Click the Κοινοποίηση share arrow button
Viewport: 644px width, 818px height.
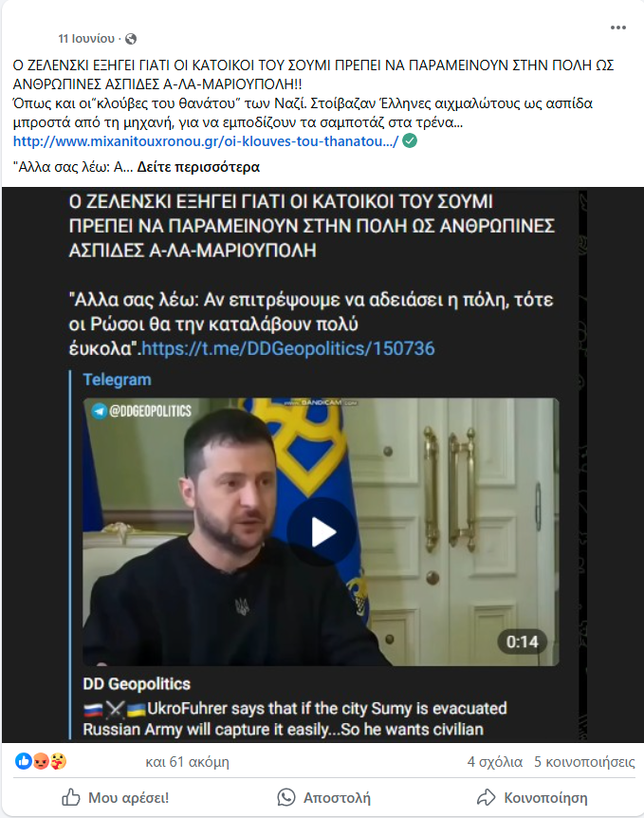point(532,797)
